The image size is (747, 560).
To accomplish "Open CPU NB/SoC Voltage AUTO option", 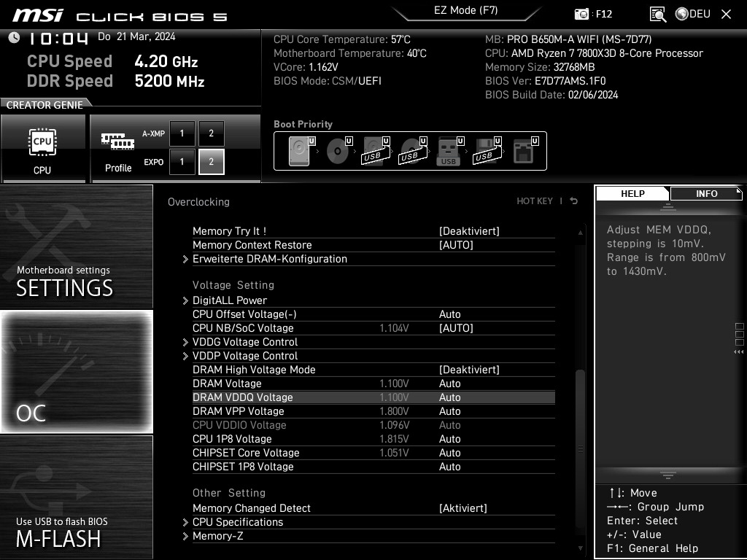I will click(456, 329).
